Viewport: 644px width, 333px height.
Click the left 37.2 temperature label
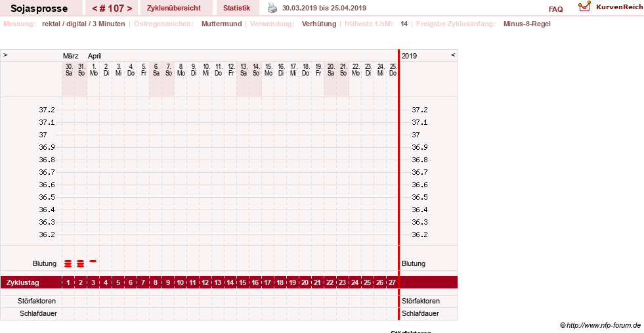click(x=47, y=110)
